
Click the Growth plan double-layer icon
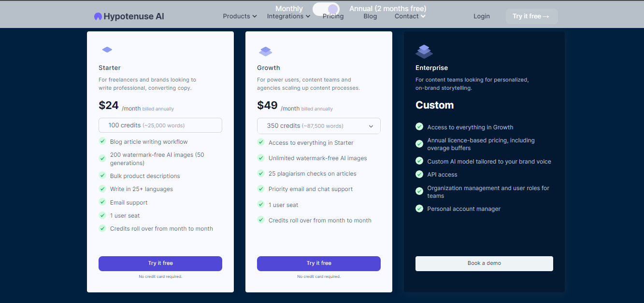click(266, 51)
